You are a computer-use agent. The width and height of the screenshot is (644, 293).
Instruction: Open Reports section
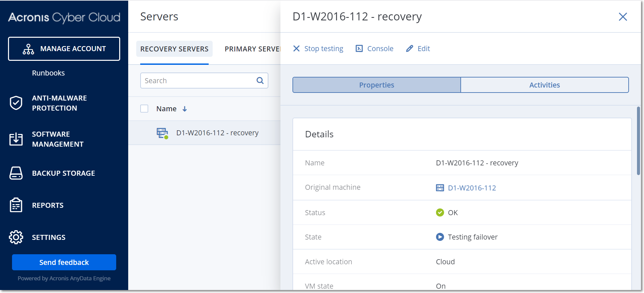(48, 205)
